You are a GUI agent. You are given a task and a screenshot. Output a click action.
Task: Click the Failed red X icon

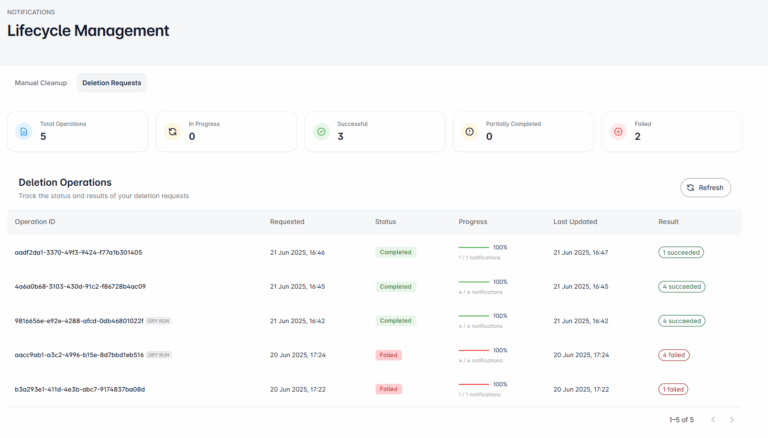coord(618,131)
